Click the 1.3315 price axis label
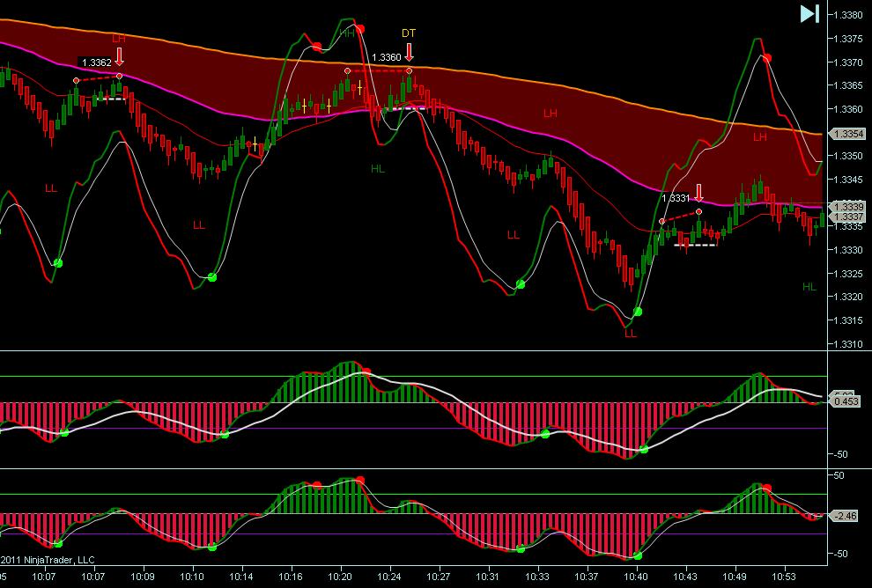Viewport: 872px width, 588px height. [848, 320]
